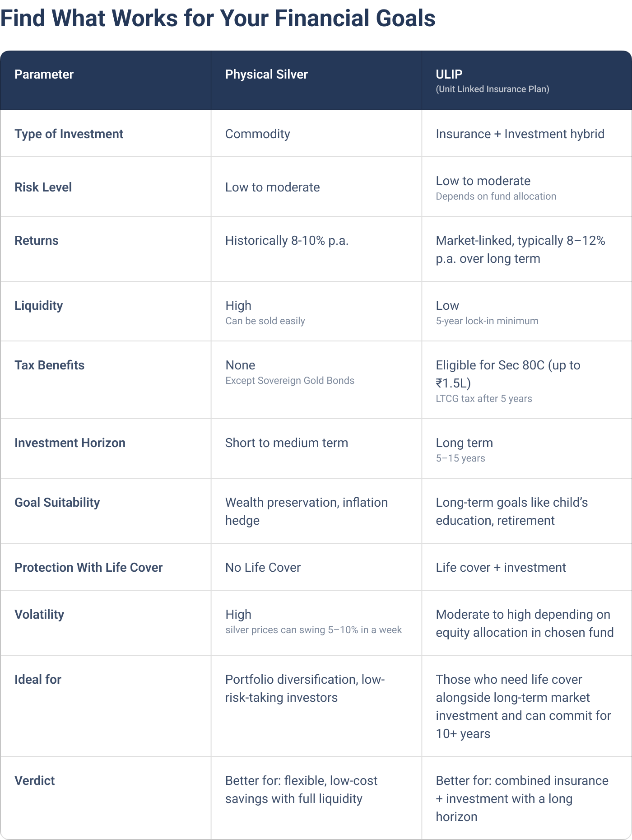Screen dimensions: 632x840
Task: Click the Unit Linked Insurance Plan subtitle
Action: click(x=493, y=89)
